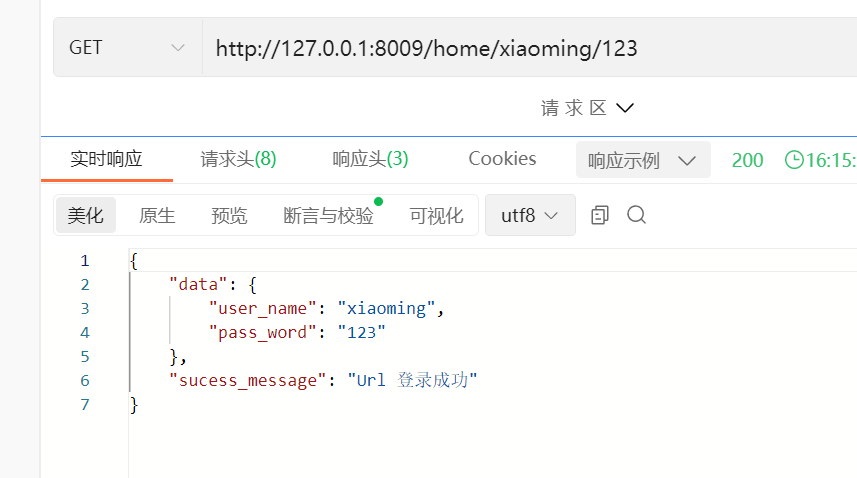
Task: Switch to the 响应头(3) tab
Action: click(371, 159)
